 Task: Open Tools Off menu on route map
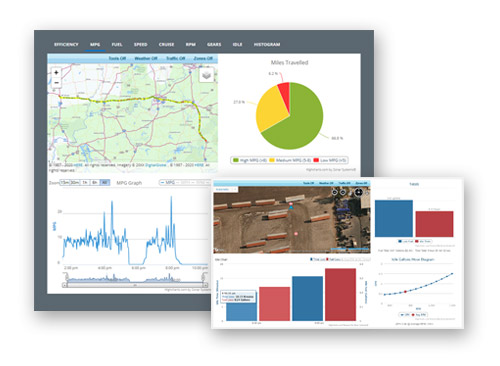117,58
